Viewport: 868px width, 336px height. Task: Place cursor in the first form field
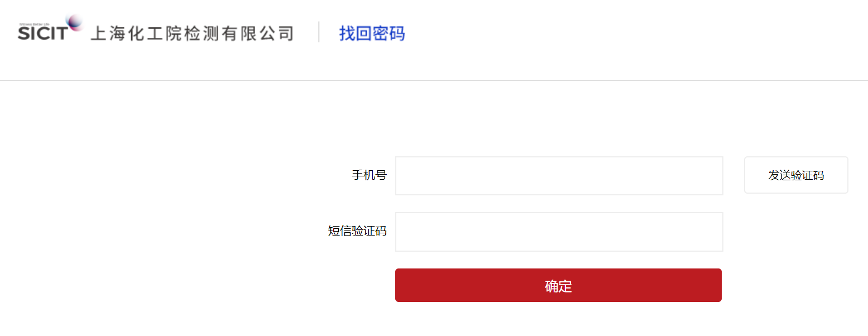pyautogui.click(x=559, y=176)
